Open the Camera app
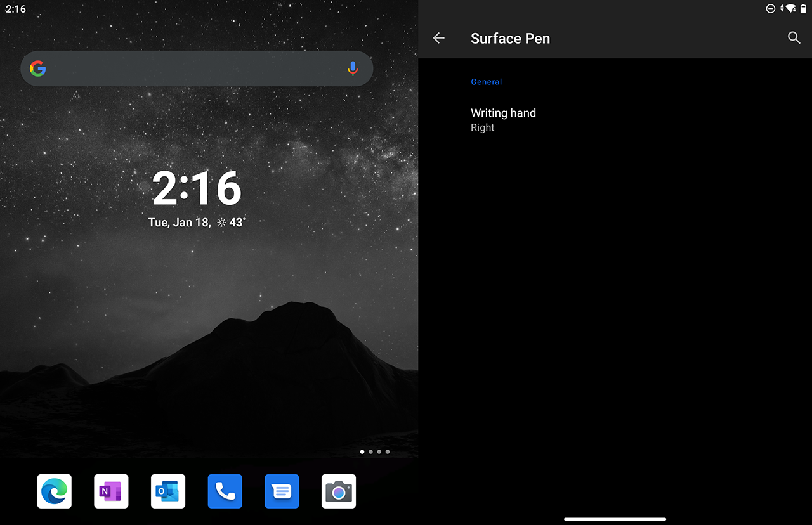This screenshot has height=525, width=812. [339, 491]
